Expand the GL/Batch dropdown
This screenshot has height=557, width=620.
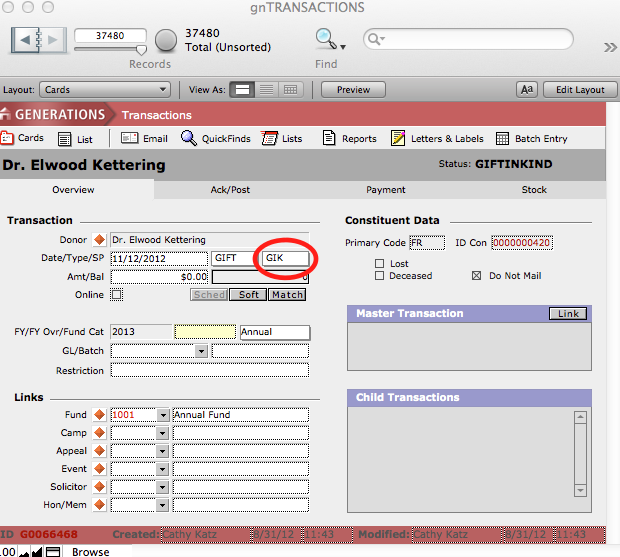click(x=201, y=351)
